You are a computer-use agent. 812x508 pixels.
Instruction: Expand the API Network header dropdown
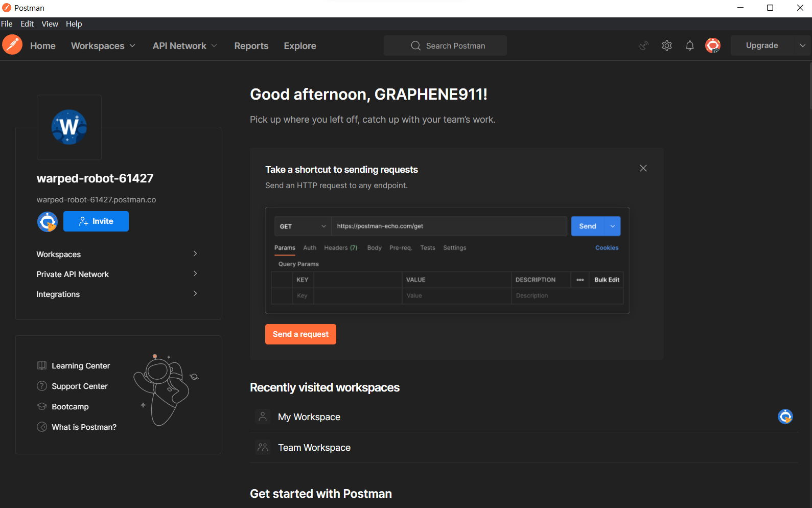click(x=214, y=45)
